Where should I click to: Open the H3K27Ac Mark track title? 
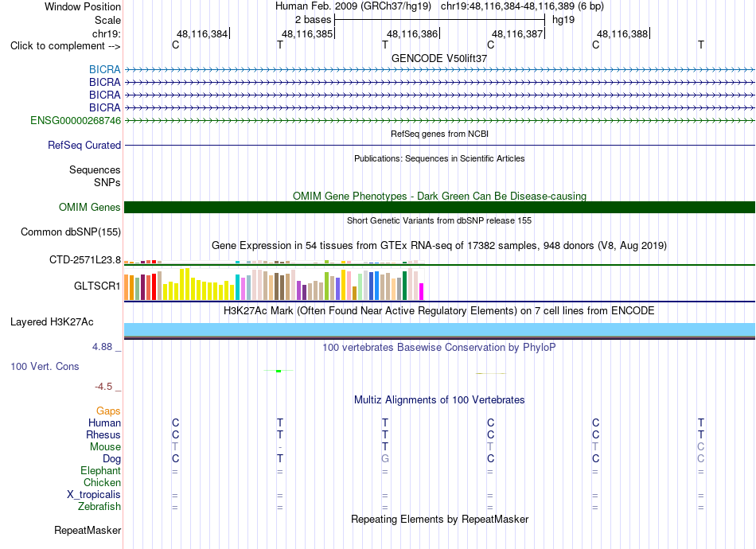point(439,311)
